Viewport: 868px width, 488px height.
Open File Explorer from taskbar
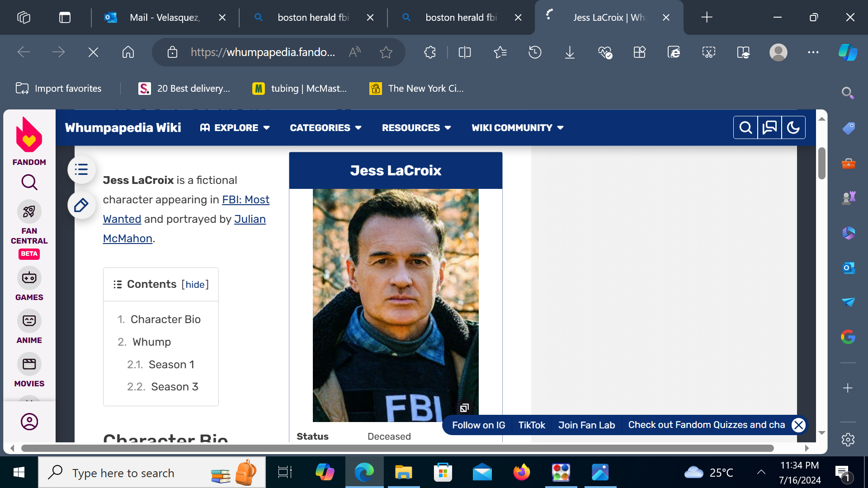[403, 473]
